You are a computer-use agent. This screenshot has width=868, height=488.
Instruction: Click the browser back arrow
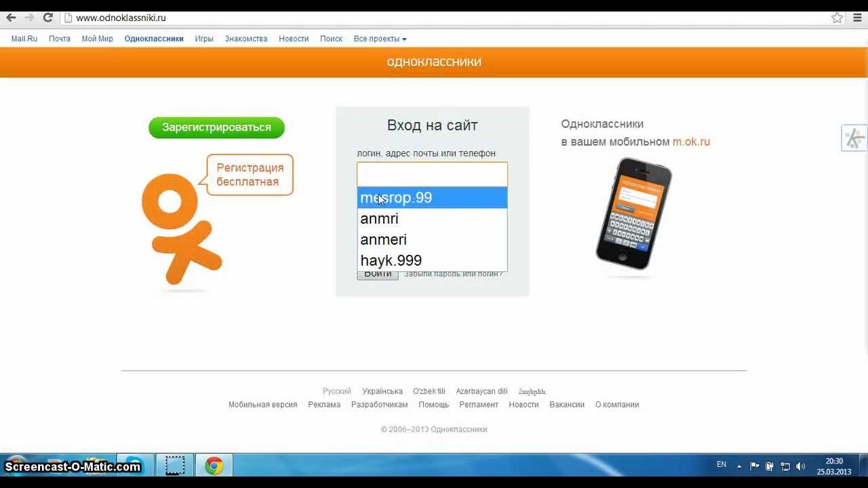point(11,18)
